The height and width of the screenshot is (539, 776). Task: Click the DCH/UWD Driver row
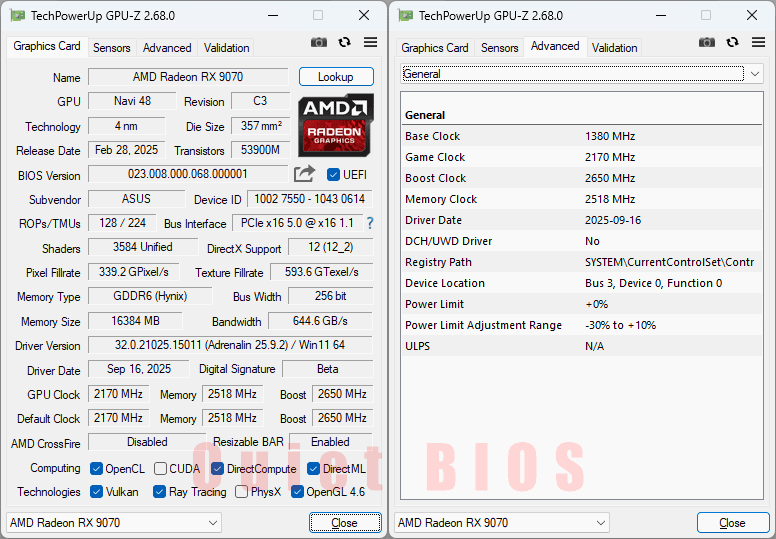[582, 241]
